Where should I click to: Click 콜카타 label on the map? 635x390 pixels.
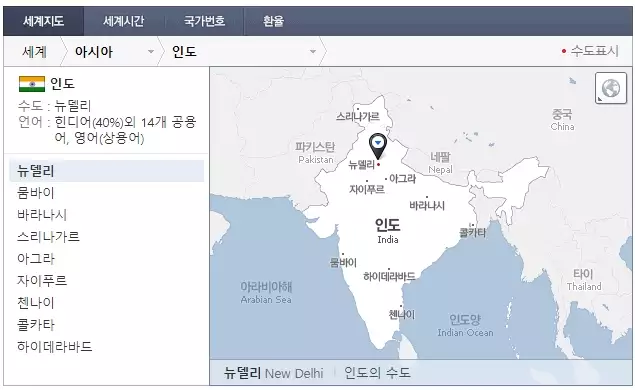(472, 232)
